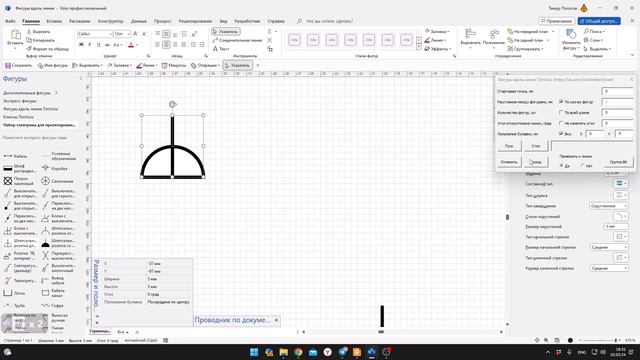Activate Формат по образцу painter
Viewport: 640px width, 360px height.
48,49
